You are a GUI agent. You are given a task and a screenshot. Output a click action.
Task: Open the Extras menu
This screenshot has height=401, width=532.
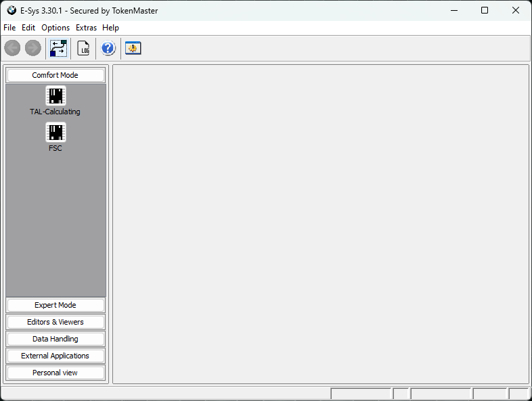coord(86,28)
